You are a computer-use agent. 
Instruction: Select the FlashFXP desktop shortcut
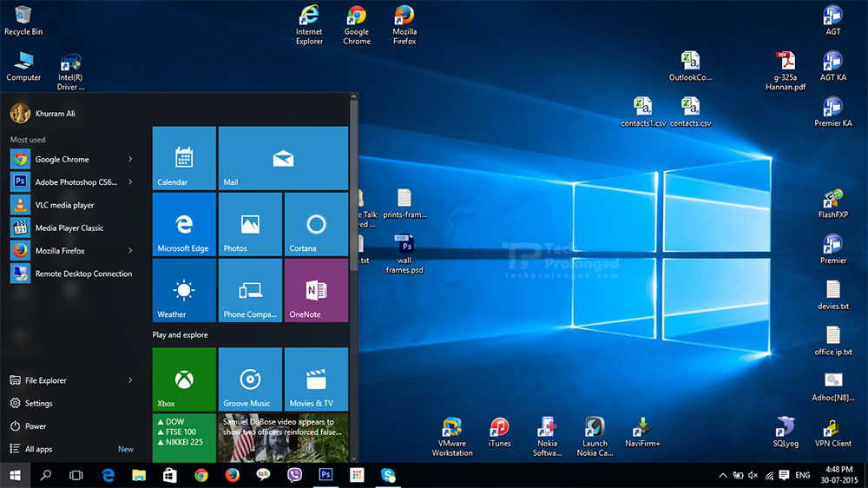pyautogui.click(x=832, y=204)
